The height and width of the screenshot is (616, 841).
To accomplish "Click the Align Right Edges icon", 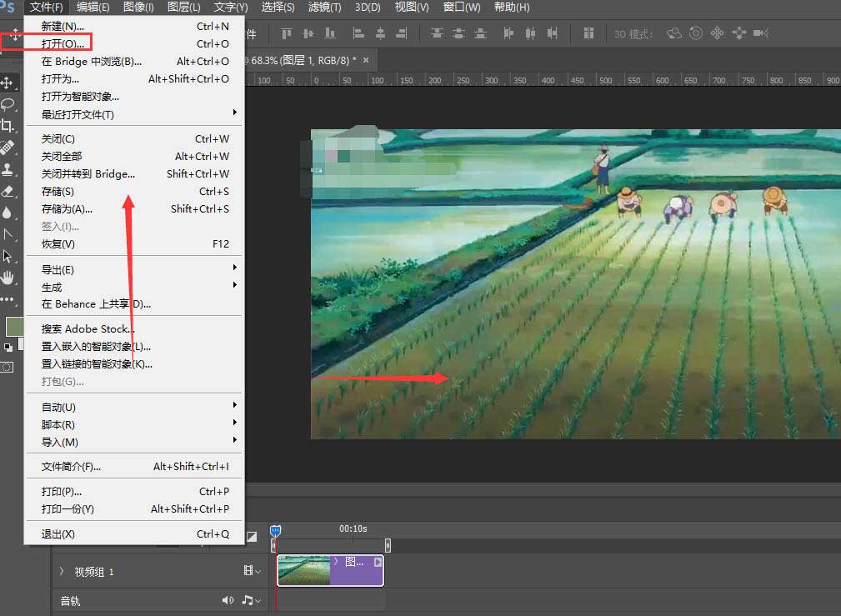I will pos(401,34).
